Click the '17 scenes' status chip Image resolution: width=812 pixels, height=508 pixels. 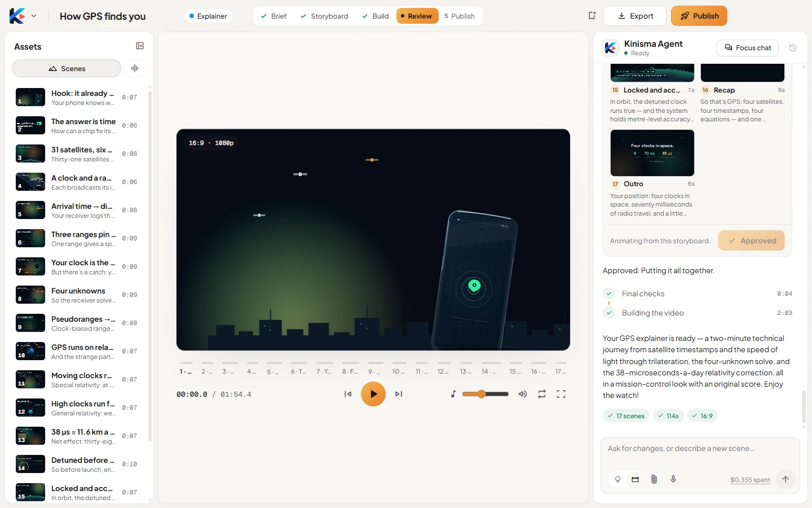626,416
